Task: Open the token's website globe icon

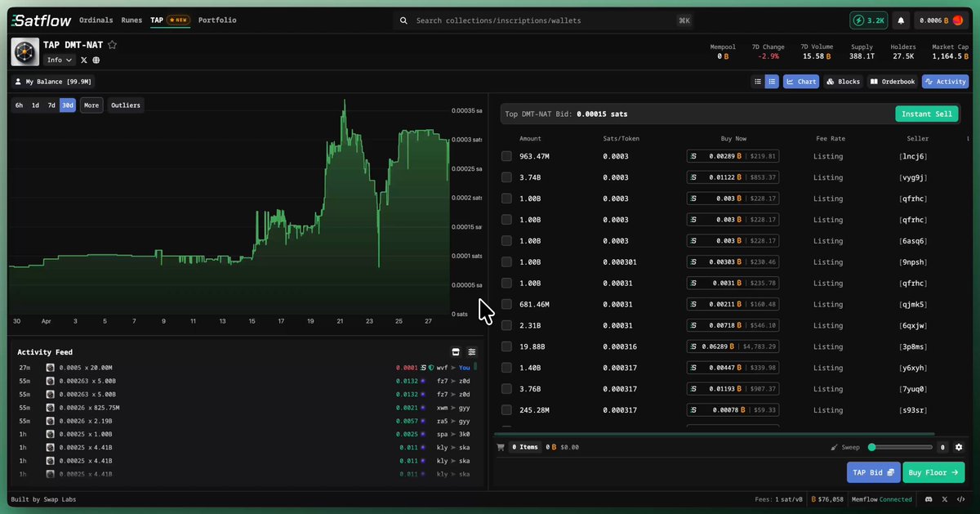Action: click(x=96, y=60)
